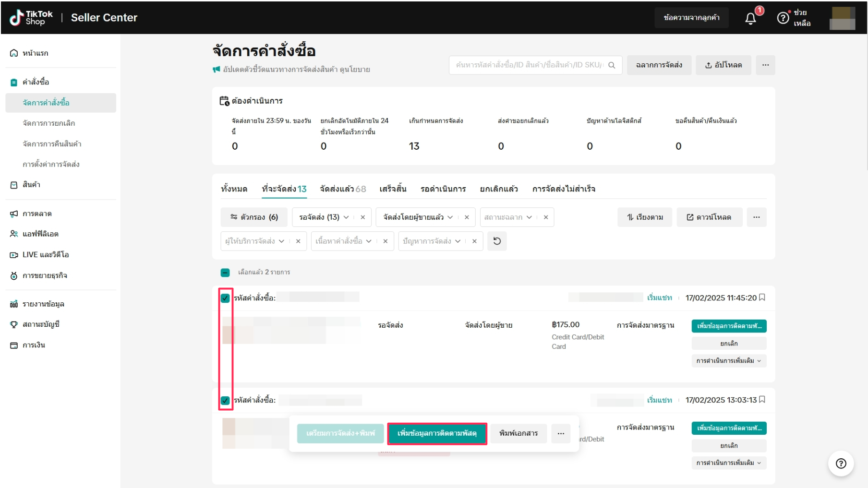
Task: Open more actions in the floating bulk bar
Action: pos(561,433)
